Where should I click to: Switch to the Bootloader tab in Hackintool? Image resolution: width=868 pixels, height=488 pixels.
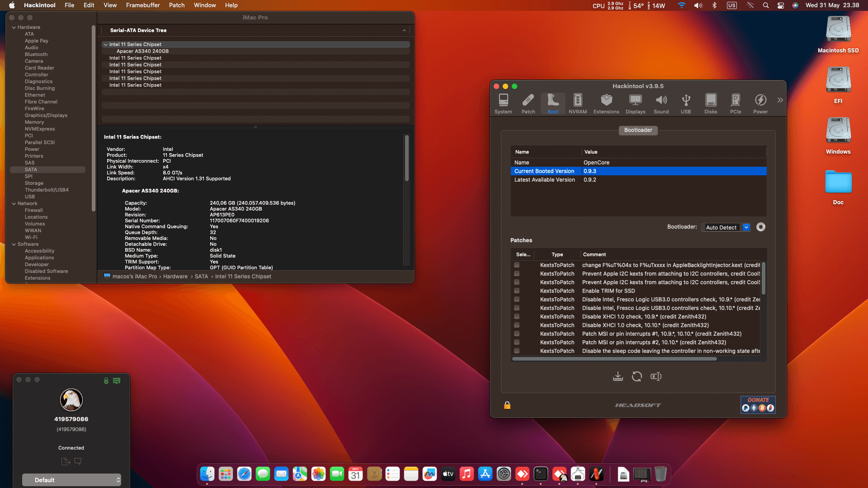638,130
